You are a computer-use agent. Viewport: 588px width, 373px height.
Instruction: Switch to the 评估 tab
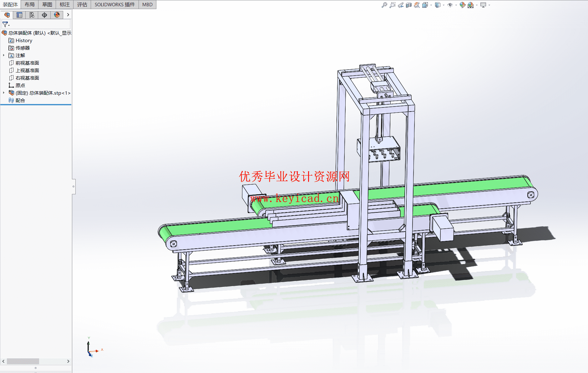click(x=82, y=4)
